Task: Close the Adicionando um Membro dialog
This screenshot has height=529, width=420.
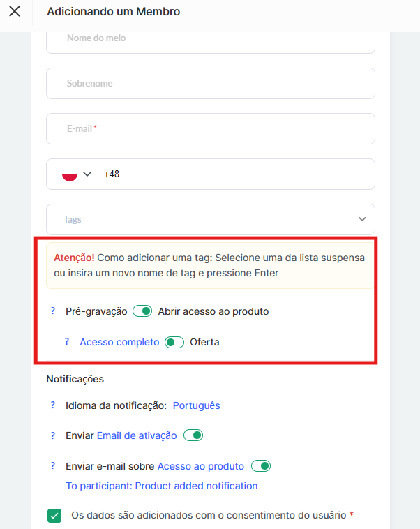Action: [14, 12]
